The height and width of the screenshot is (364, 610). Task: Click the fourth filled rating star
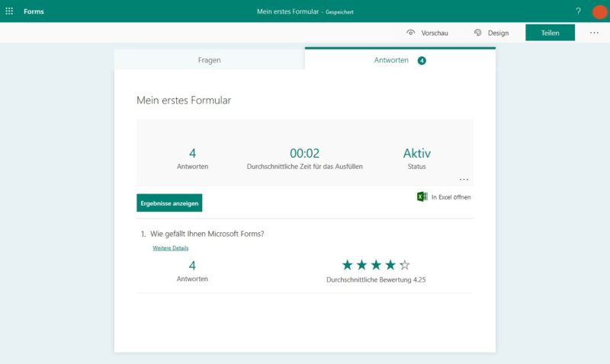pyautogui.click(x=390, y=265)
